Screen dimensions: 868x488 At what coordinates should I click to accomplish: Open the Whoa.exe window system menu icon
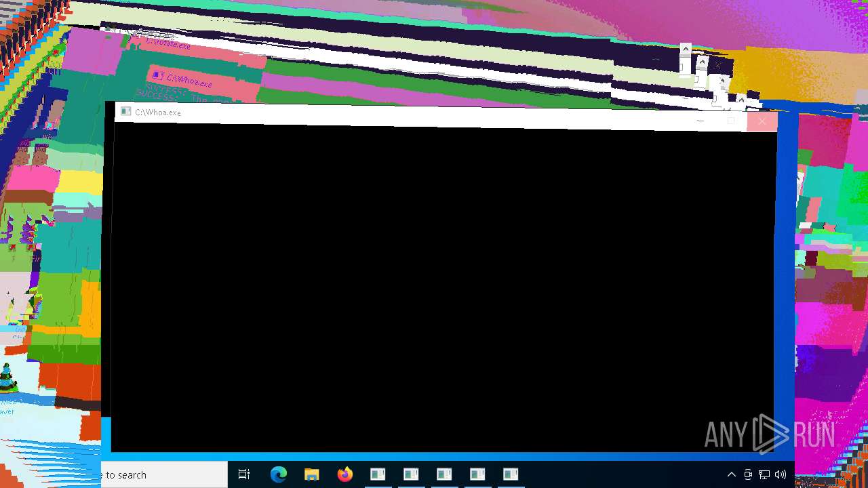(x=125, y=111)
